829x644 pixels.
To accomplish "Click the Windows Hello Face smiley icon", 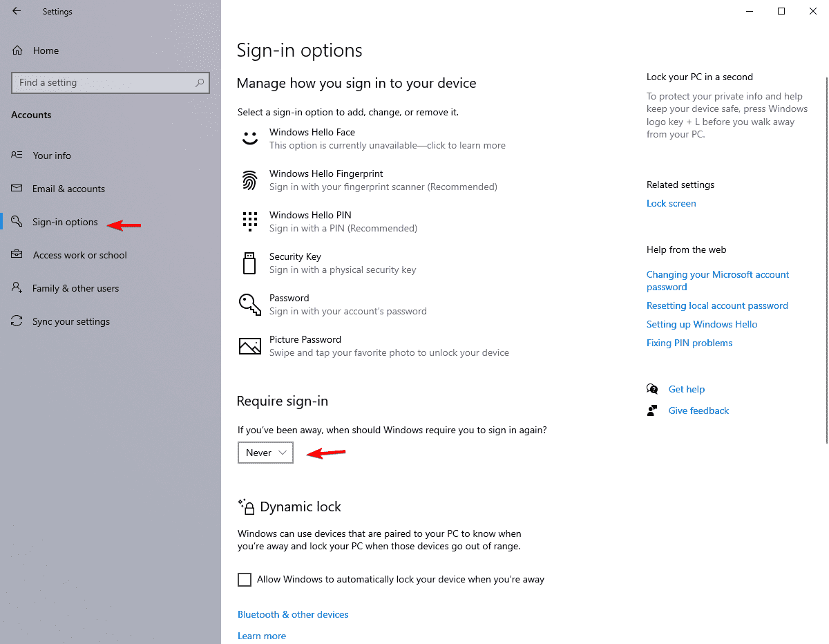I will [x=249, y=138].
